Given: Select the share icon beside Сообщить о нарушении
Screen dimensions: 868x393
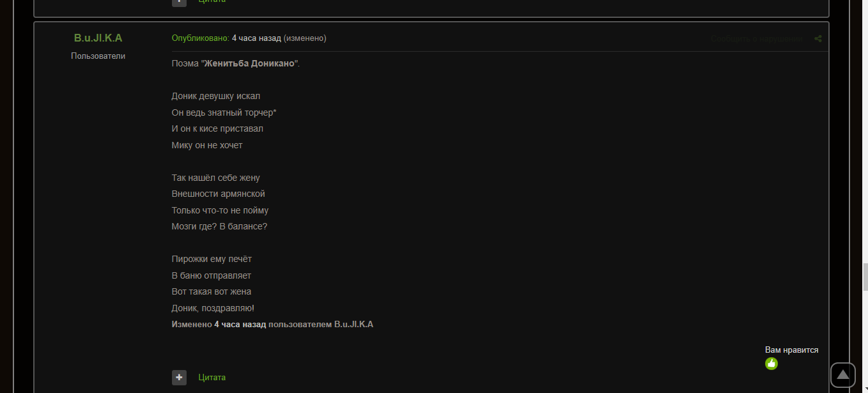Looking at the screenshot, I should tap(818, 38).
